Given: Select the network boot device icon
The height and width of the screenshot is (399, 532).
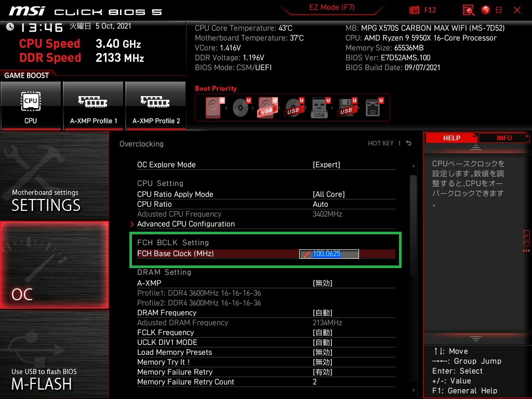Looking at the screenshot, I should 374,108.
